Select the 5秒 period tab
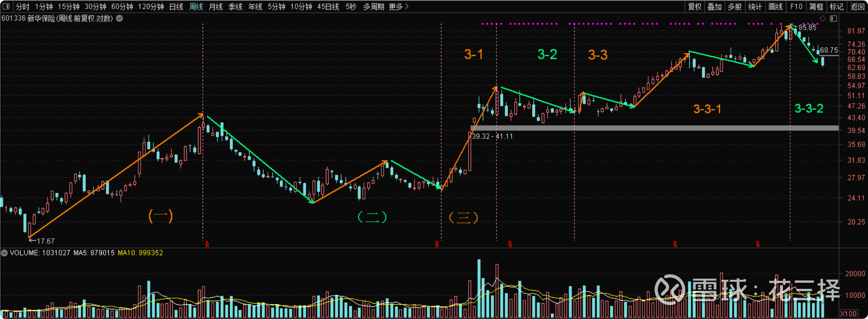Image resolution: width=868 pixels, height=319 pixels. 351,7
